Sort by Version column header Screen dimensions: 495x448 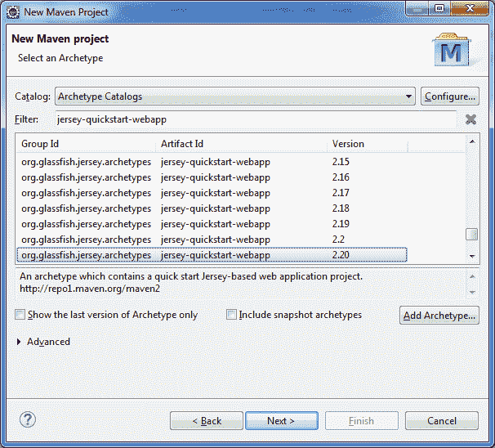(x=368, y=144)
